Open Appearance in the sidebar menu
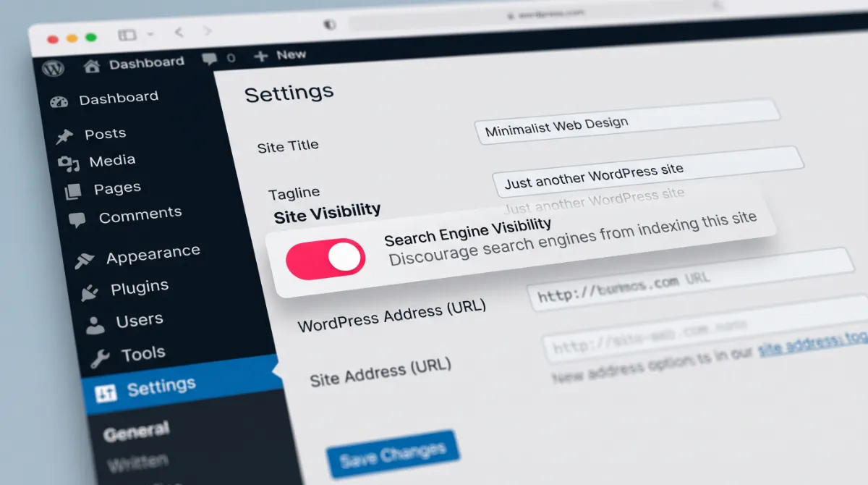Viewport: 868px width, 485px height. coord(153,255)
